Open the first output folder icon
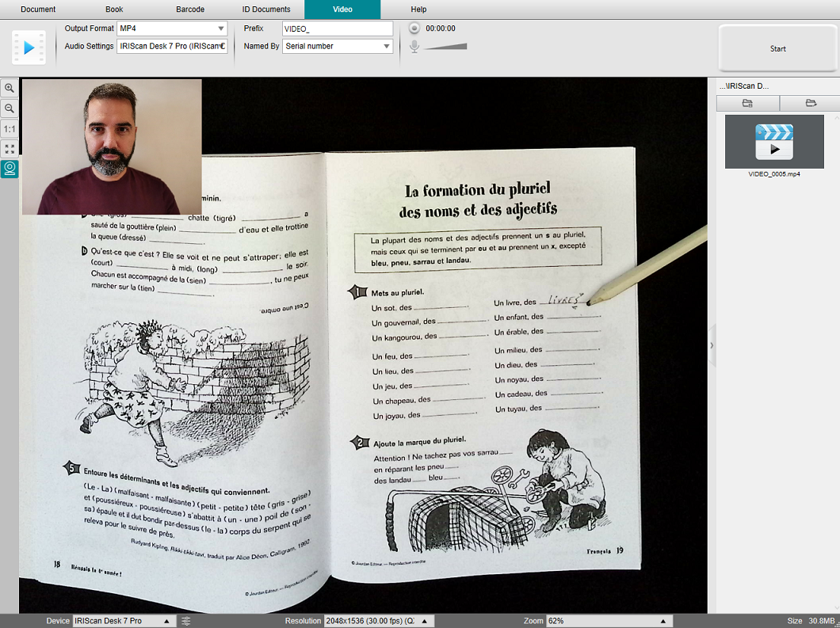 point(747,103)
